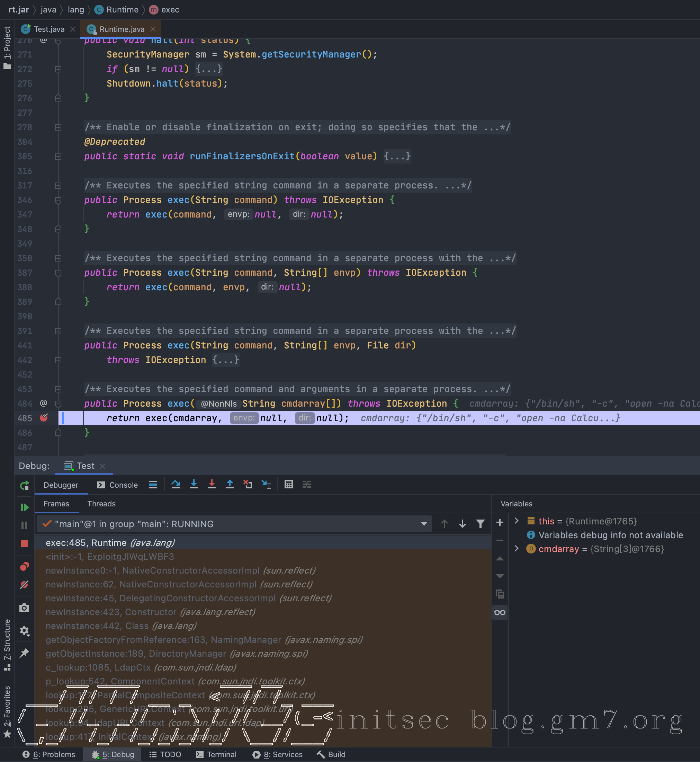The width and height of the screenshot is (700, 762).
Task: Click the Rerun Test debug icon
Action: coord(24,485)
